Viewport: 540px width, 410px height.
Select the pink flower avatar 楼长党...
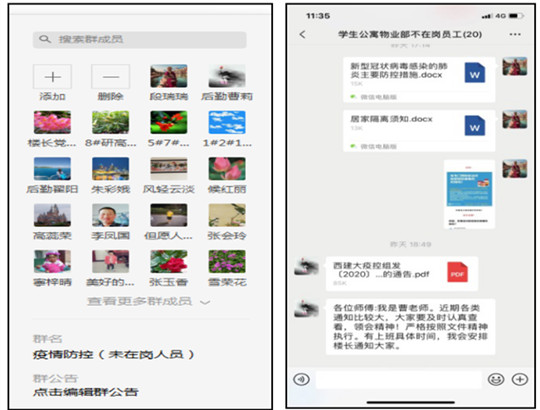(x=52, y=122)
